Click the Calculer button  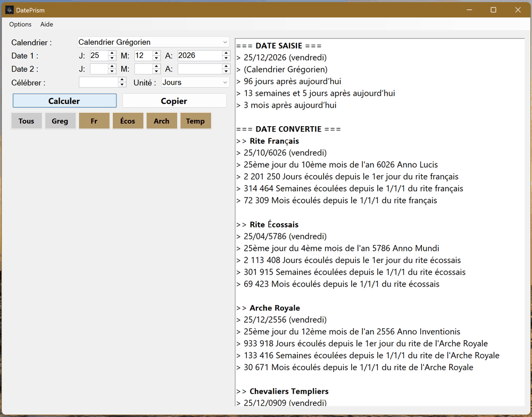tap(64, 101)
